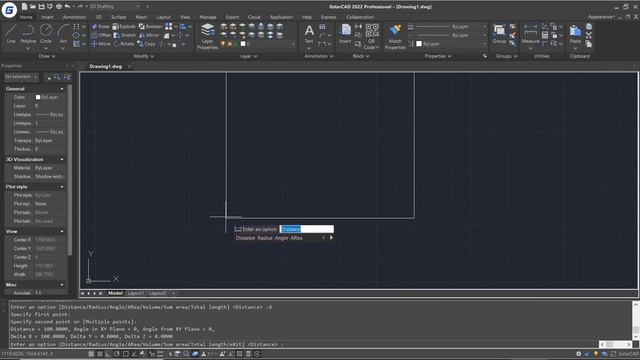Open the 2D Drafting workspace dropdown
Viewport: 640px width, 360px height.
point(114,7)
